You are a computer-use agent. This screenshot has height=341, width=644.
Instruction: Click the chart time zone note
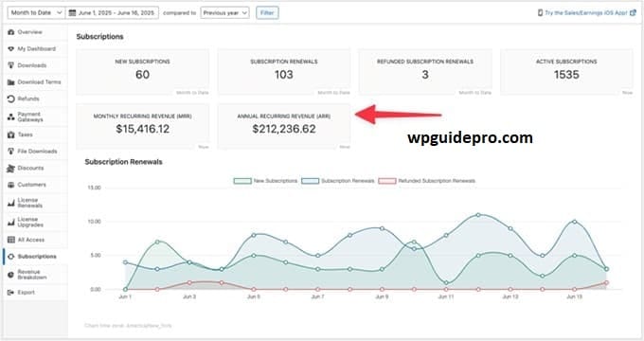[128, 326]
